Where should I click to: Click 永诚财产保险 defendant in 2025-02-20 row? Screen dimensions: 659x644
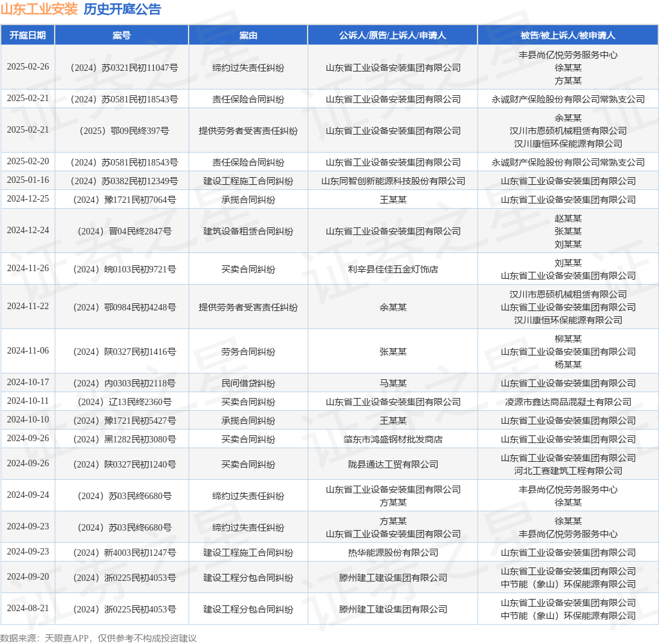568,162
